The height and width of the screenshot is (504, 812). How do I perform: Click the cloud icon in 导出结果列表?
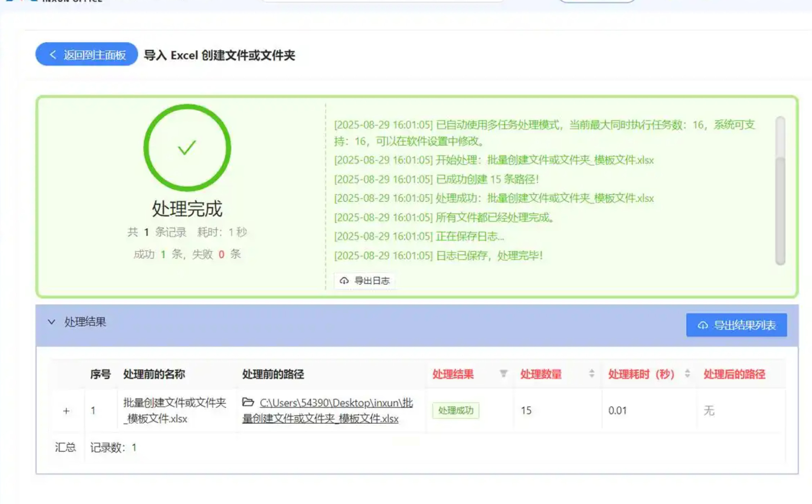pos(702,325)
